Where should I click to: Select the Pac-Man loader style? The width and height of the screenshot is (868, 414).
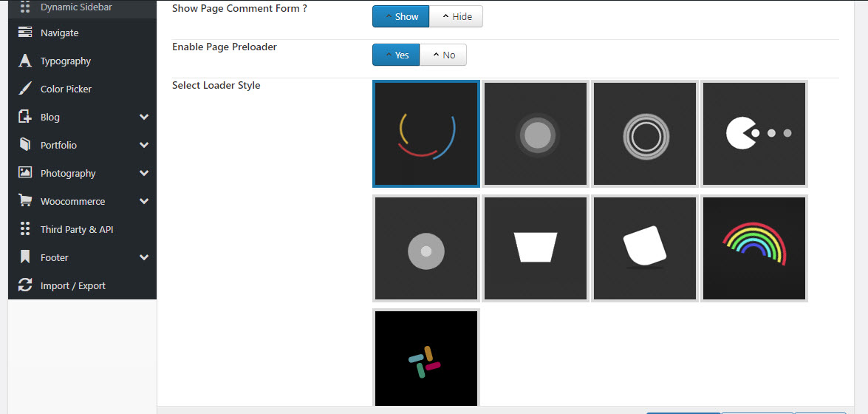click(x=754, y=134)
